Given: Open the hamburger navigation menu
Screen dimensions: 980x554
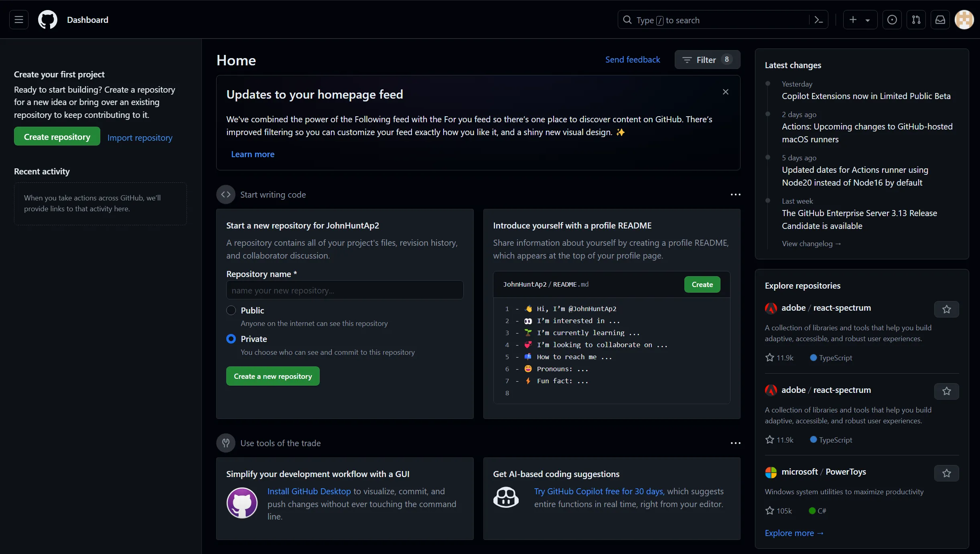Looking at the screenshot, I should (x=19, y=20).
